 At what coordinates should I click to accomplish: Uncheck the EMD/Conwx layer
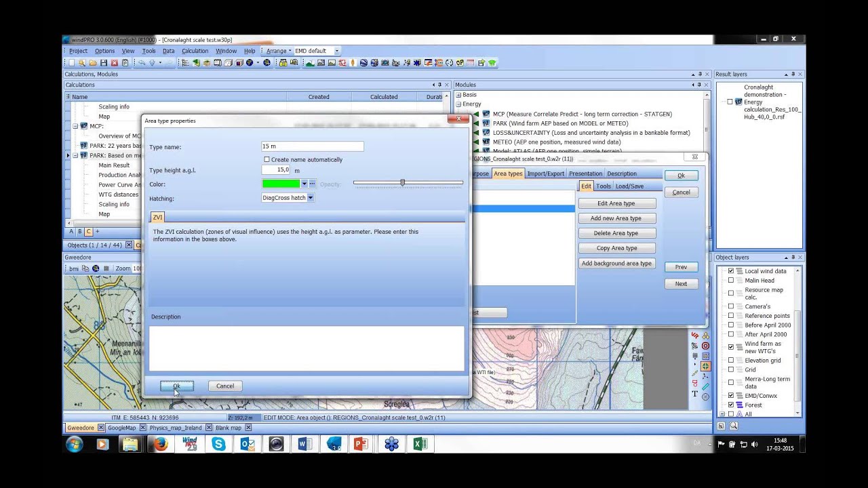731,396
